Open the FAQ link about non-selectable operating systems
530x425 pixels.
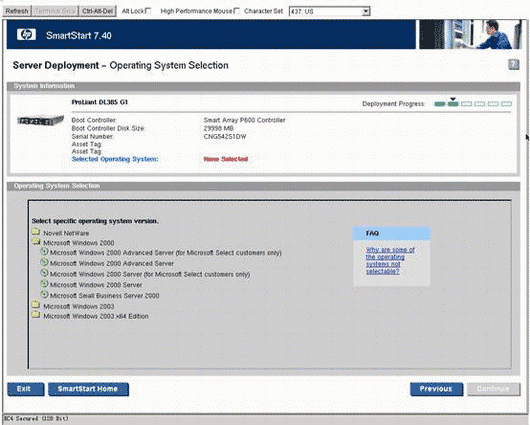coord(390,261)
